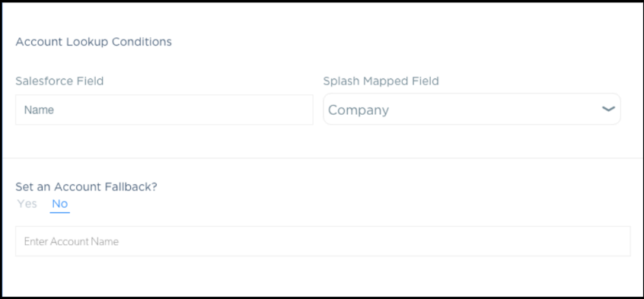Click the empty right side of fallback account input
This screenshot has width=644, height=299.
(x=451, y=241)
